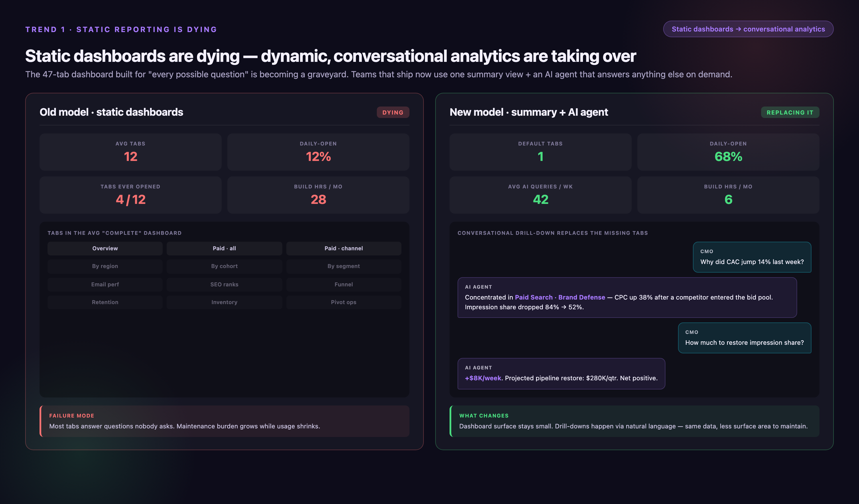Screen dimensions: 859x504
Task: Open the By cohort tab chip
Action: 224,266
